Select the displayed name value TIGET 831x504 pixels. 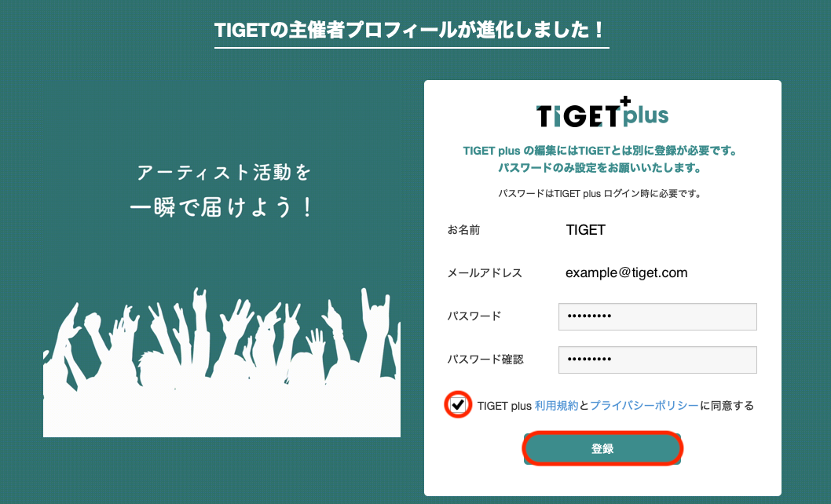(x=585, y=230)
